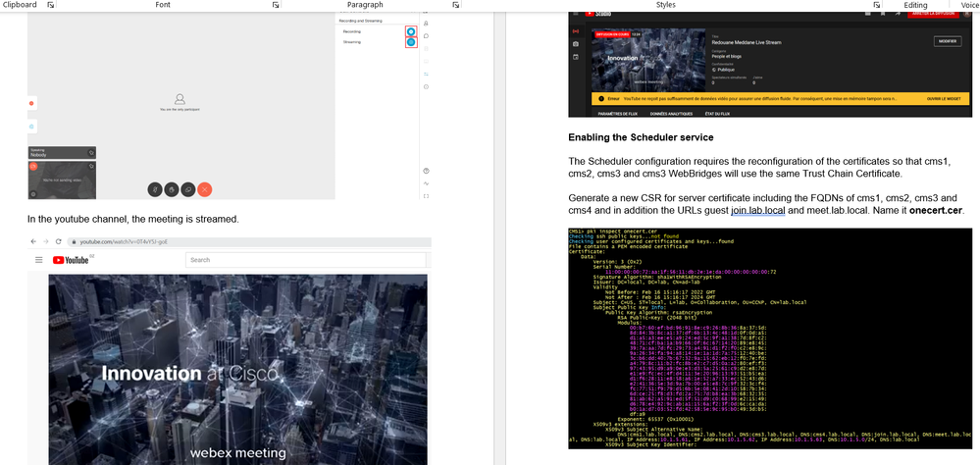Click the camera icon in Studio sidebar
980x465 pixels.
click(x=576, y=44)
